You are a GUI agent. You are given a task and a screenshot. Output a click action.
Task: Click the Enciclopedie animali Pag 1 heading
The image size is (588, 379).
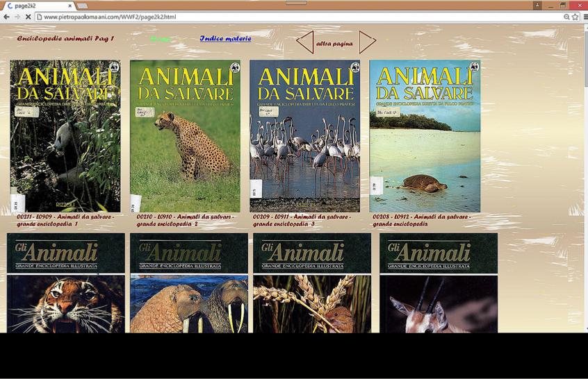[65, 38]
